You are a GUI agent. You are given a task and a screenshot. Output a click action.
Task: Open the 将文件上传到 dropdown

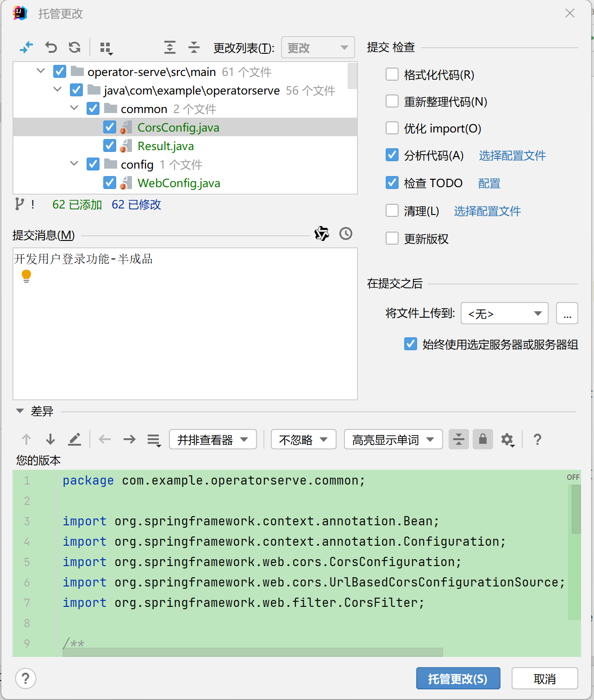pos(504,313)
